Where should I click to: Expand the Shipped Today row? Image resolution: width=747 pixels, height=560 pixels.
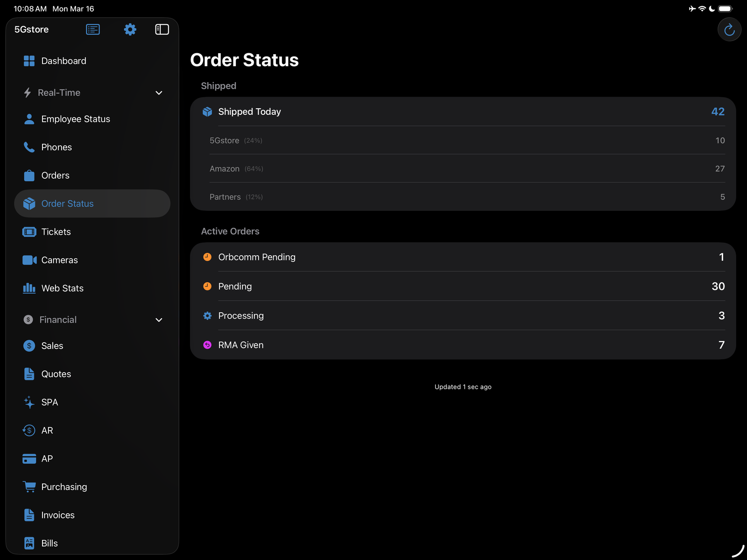point(462,112)
